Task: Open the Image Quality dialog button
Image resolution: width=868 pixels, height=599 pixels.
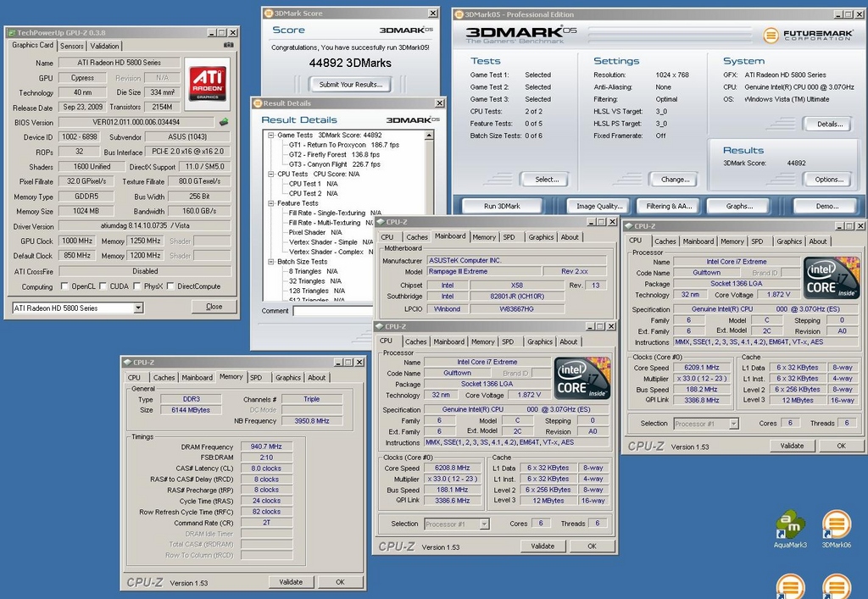Action: [x=599, y=207]
